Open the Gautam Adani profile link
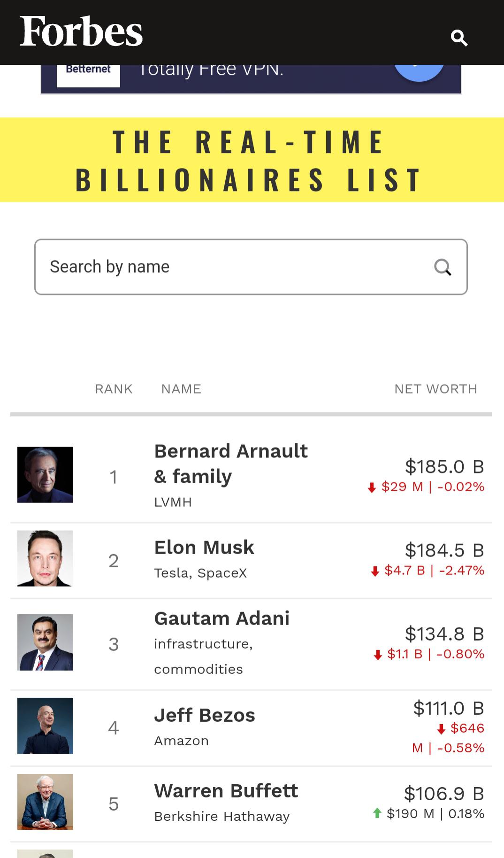This screenshot has width=504, height=858. point(221,618)
